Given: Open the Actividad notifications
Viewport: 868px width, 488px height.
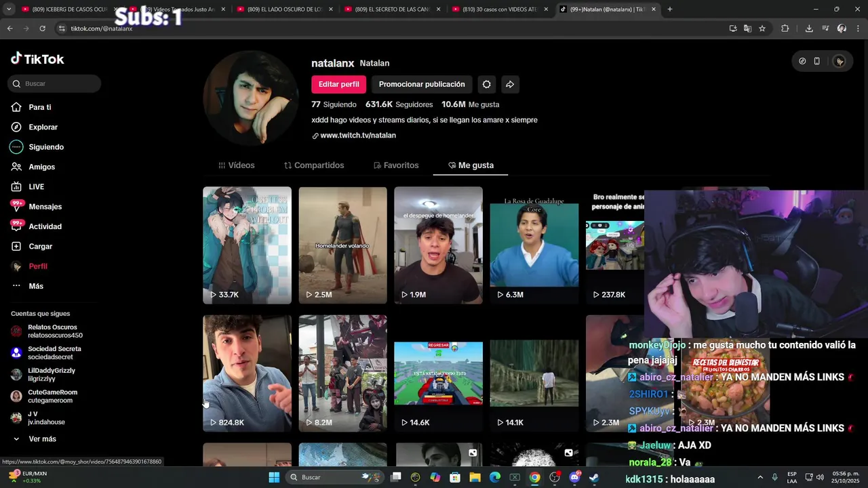Looking at the screenshot, I should point(45,226).
